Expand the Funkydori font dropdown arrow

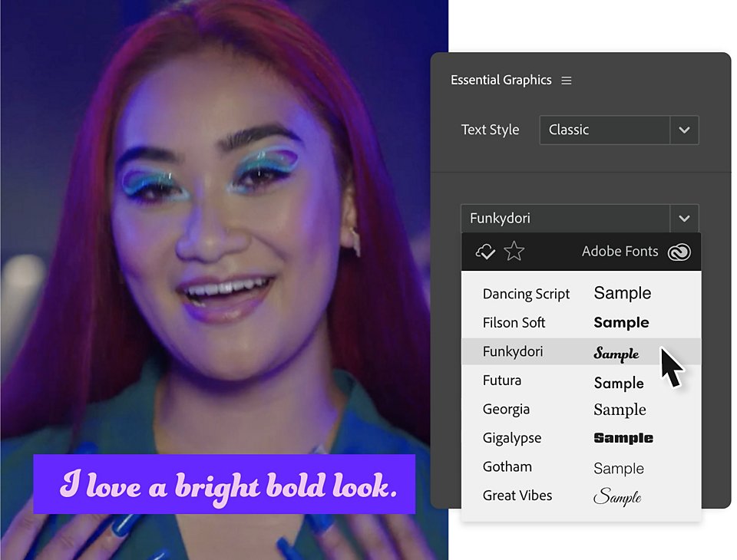684,219
